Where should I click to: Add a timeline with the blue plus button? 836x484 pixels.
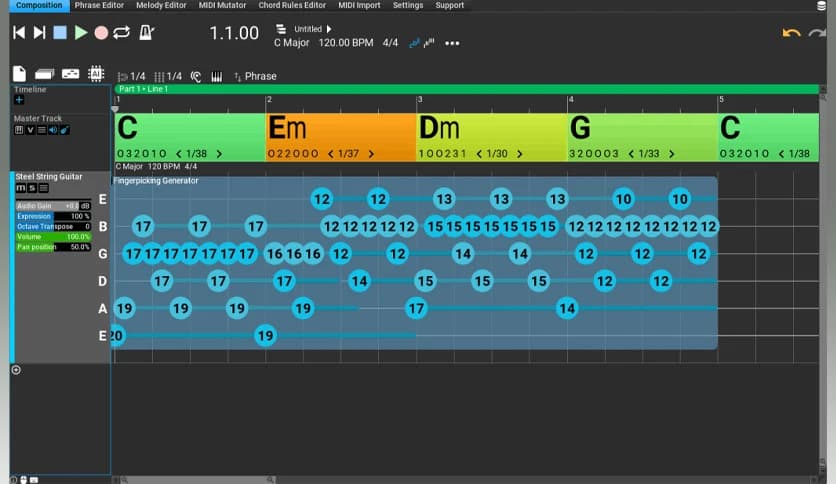(x=19, y=100)
